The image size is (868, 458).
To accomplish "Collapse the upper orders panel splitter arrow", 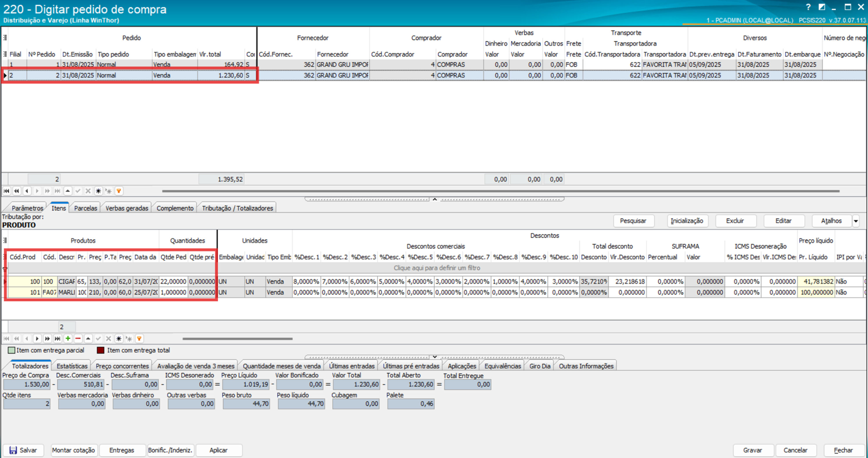I will pyautogui.click(x=435, y=199).
